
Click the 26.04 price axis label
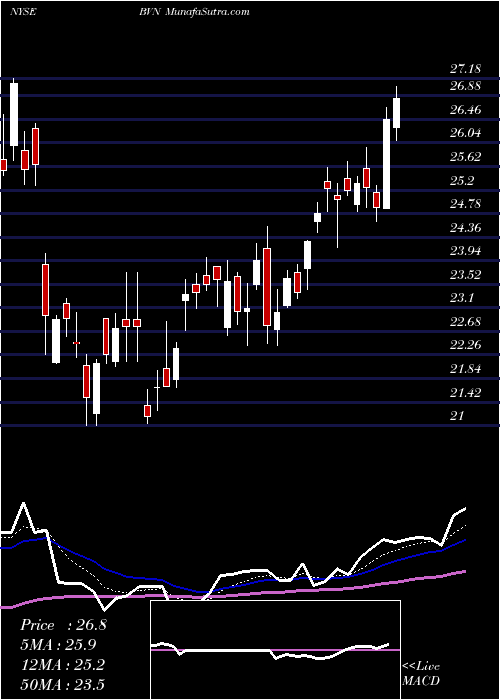(465, 133)
